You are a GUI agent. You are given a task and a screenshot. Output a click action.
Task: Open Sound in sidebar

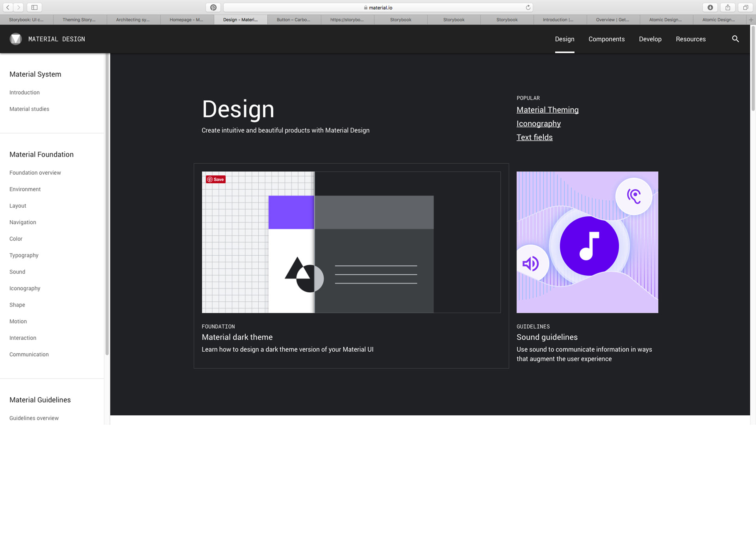(x=17, y=272)
